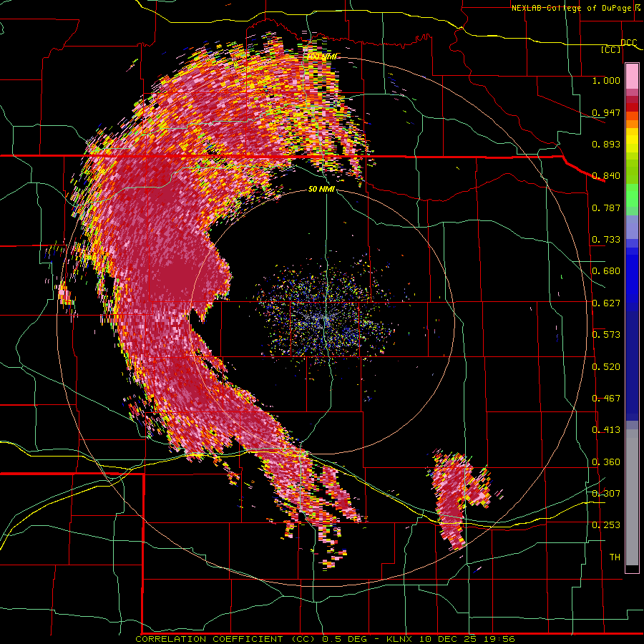Image resolution: width=644 pixels, height=644 pixels.
Task: Click the 0.947 legend value
Action: tap(606, 112)
